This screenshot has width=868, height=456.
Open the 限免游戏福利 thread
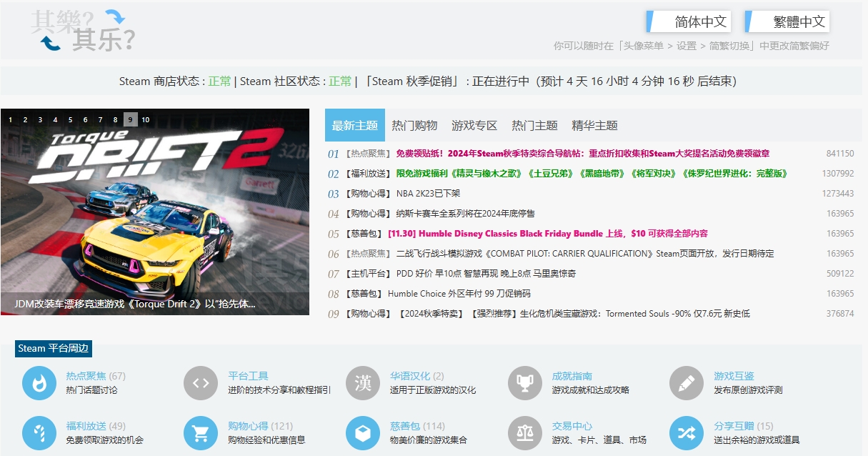[592, 174]
